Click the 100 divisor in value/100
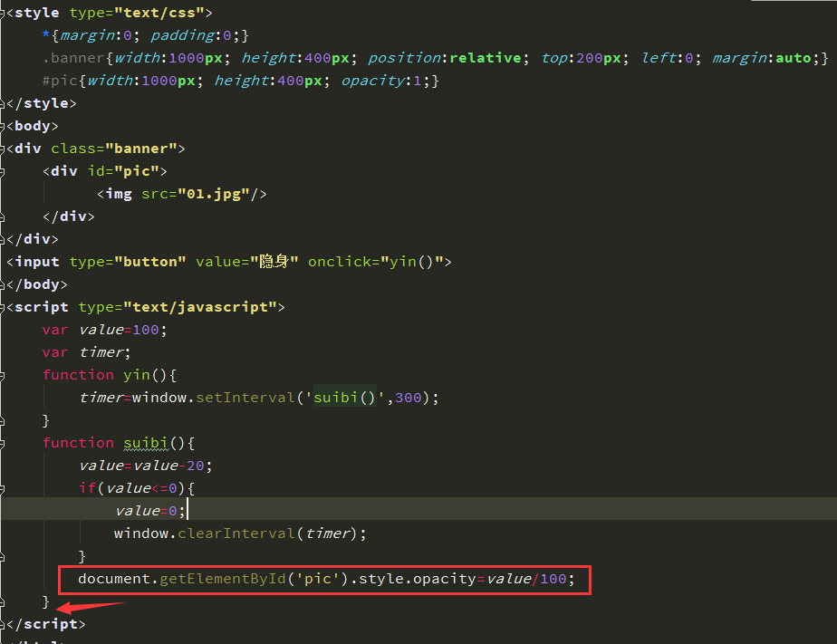This screenshot has width=837, height=644. tap(553, 579)
